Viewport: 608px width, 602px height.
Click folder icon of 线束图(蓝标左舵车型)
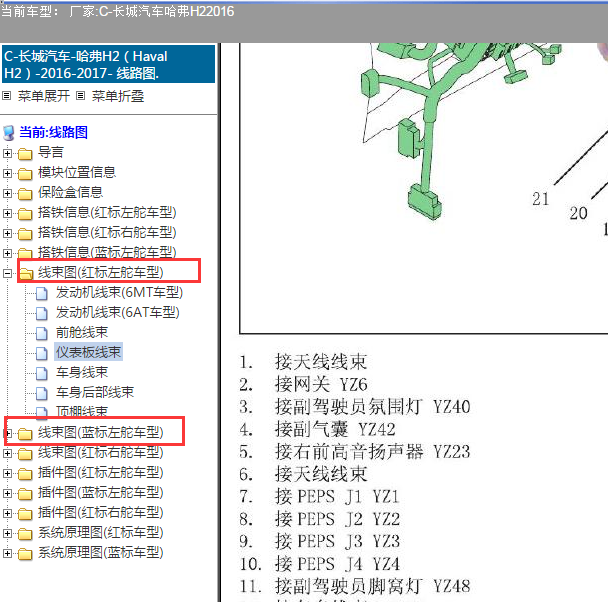pos(25,433)
